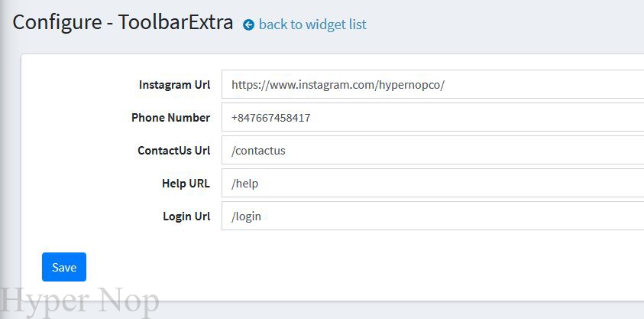644x319 pixels.
Task: Click the Instagram Url label
Action: (174, 85)
